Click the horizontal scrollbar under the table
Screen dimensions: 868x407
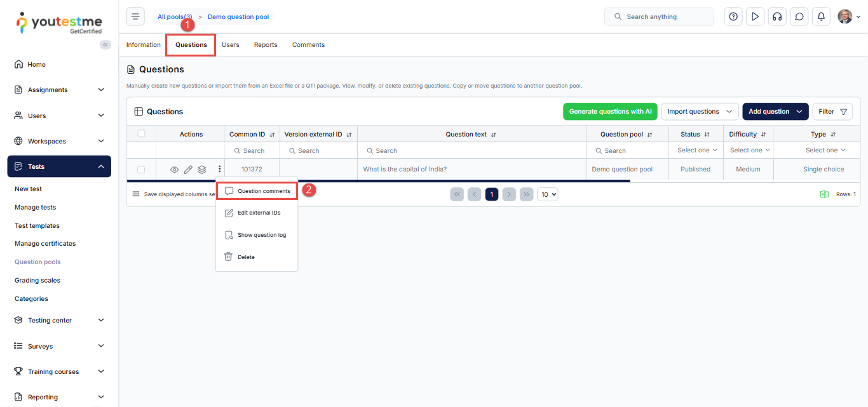(x=381, y=181)
